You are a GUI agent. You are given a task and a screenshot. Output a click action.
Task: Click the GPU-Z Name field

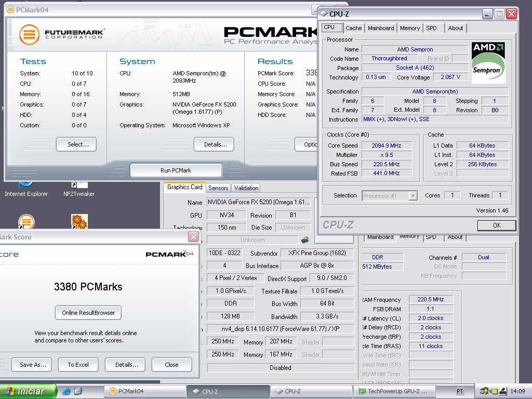259,202
